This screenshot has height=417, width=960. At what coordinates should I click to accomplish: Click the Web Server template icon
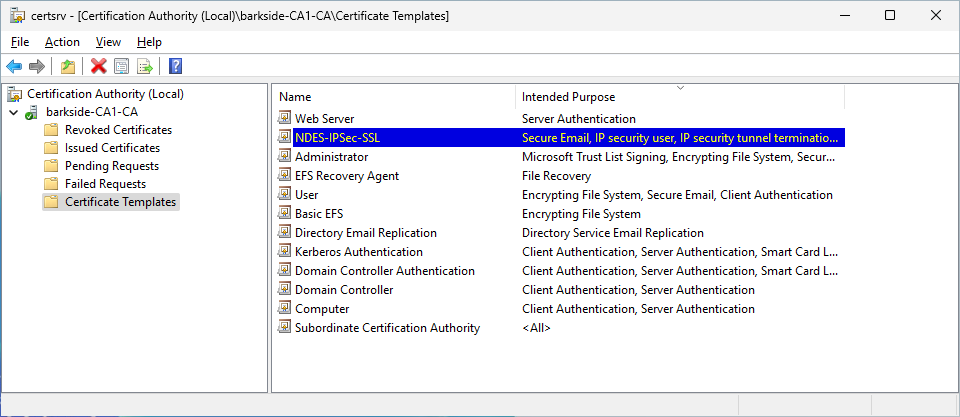point(285,119)
